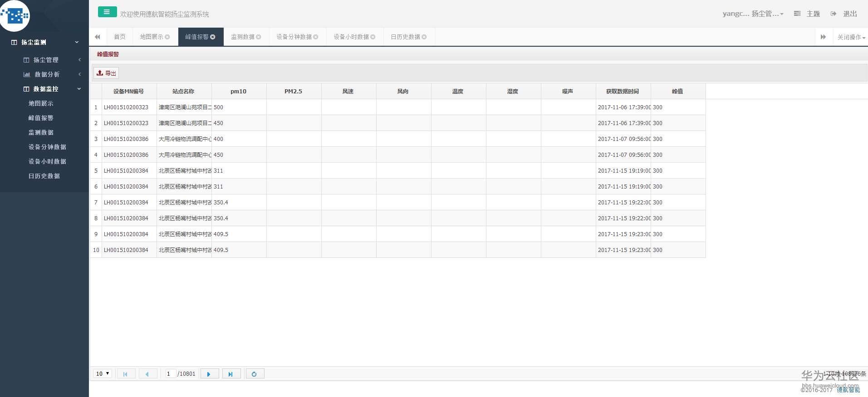The height and width of the screenshot is (397, 868).
Task: Close the 设备分钟数据 tab
Action: tap(316, 37)
